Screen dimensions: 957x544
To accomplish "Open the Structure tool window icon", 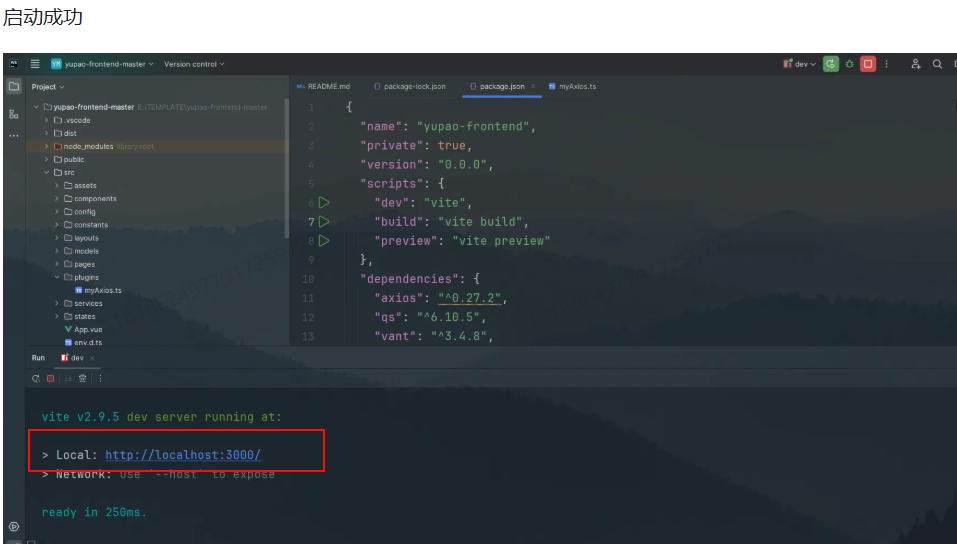I will [13, 114].
